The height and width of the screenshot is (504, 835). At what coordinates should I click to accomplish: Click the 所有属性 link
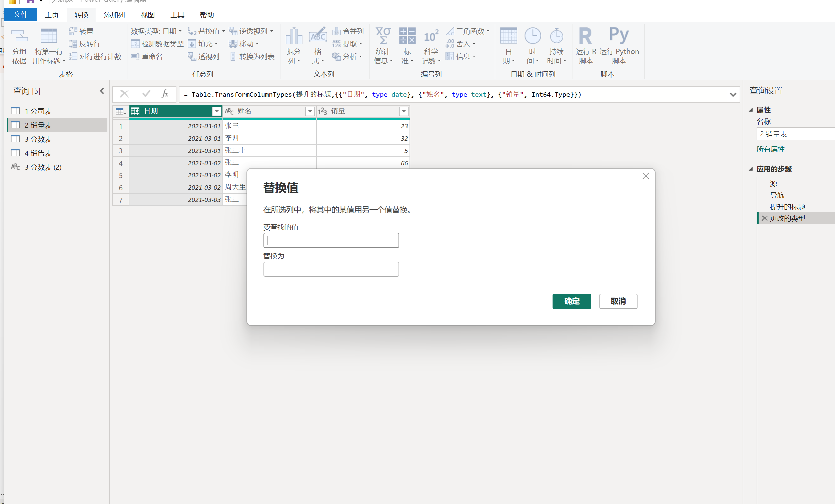[x=770, y=149]
